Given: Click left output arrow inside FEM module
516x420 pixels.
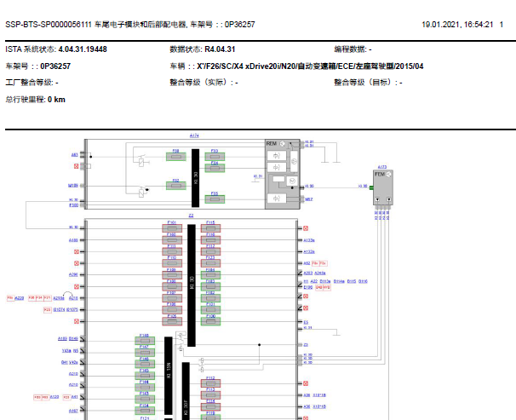Looking at the screenshot, I should pos(377,199).
